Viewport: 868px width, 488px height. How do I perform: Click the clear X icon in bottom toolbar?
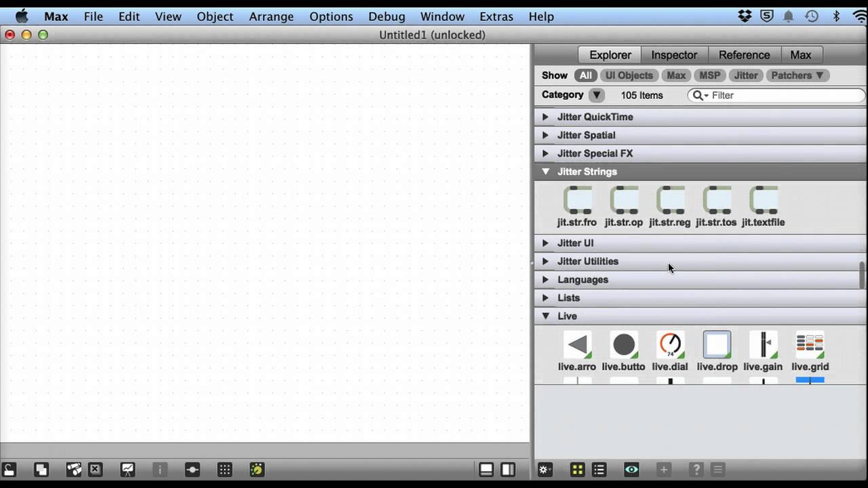[95, 469]
